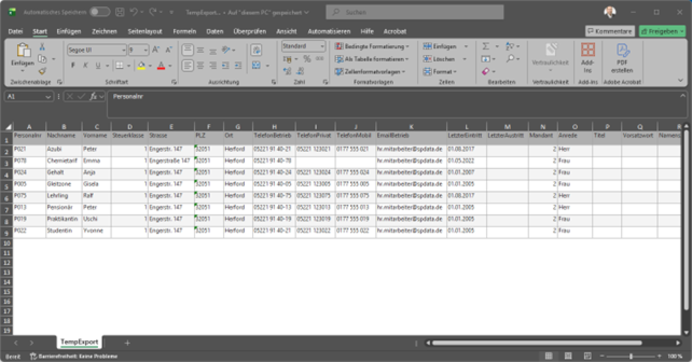Open the Datei menu

point(15,31)
